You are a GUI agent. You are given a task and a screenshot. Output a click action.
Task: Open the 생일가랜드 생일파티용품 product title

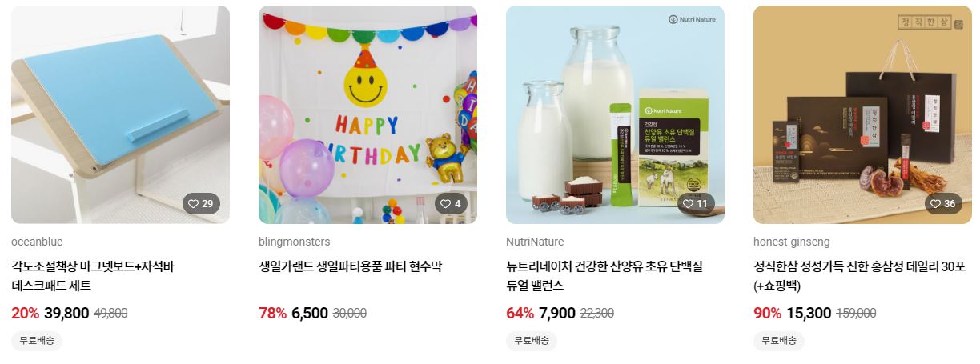(x=351, y=266)
